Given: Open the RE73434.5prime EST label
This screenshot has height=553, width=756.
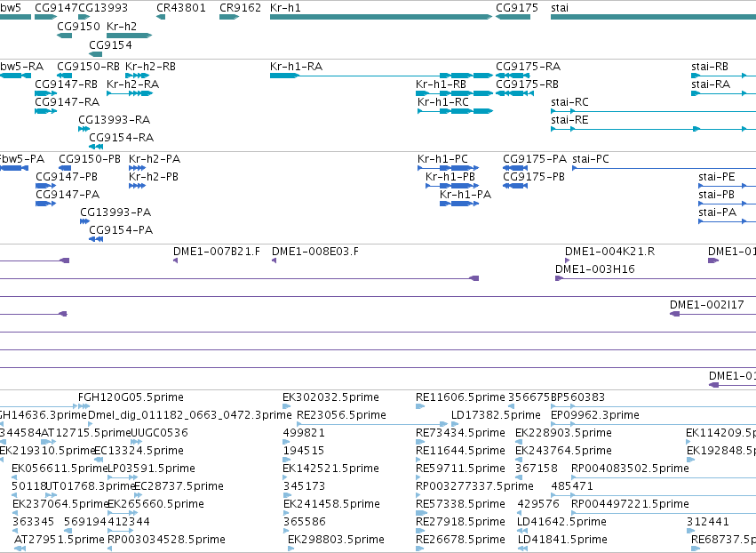Looking at the screenshot, I should tap(460, 433).
